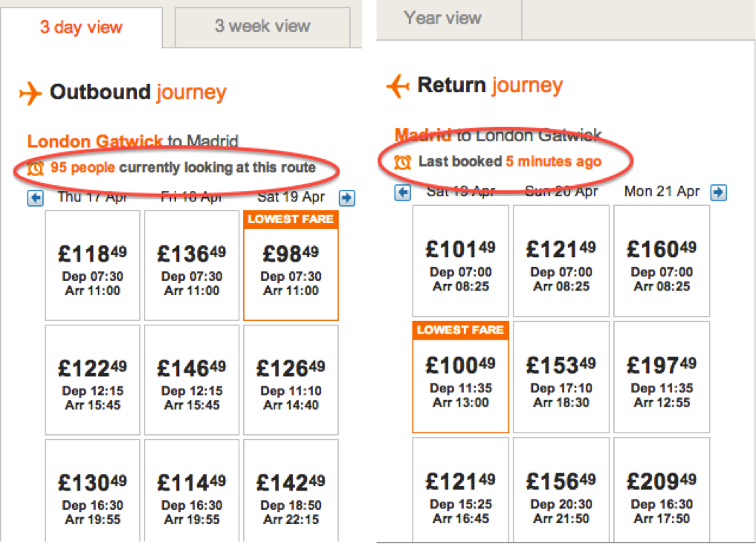The image size is (756, 544).
Task: Select the Fri 18 Apr date header
Action: click(192, 197)
